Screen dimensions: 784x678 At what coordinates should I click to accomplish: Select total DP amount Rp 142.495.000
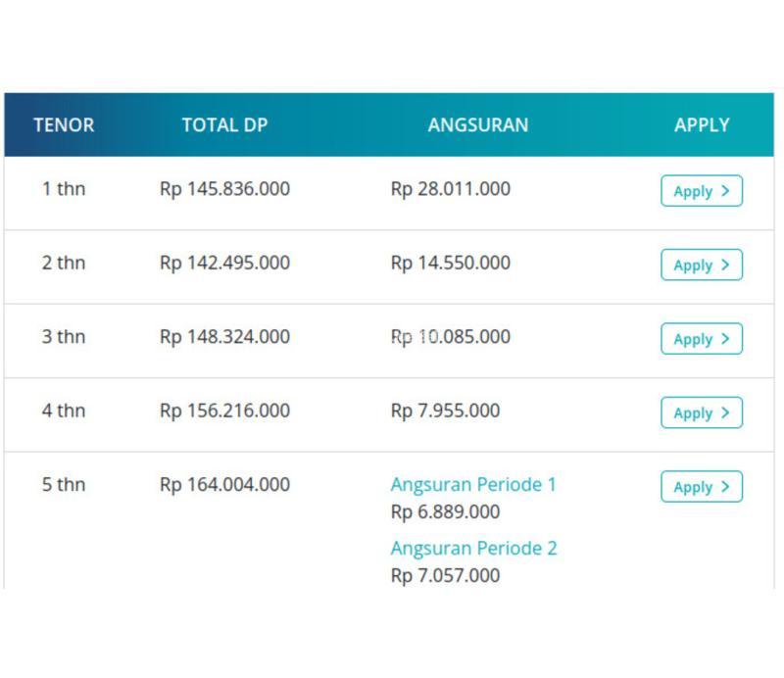coord(224,263)
